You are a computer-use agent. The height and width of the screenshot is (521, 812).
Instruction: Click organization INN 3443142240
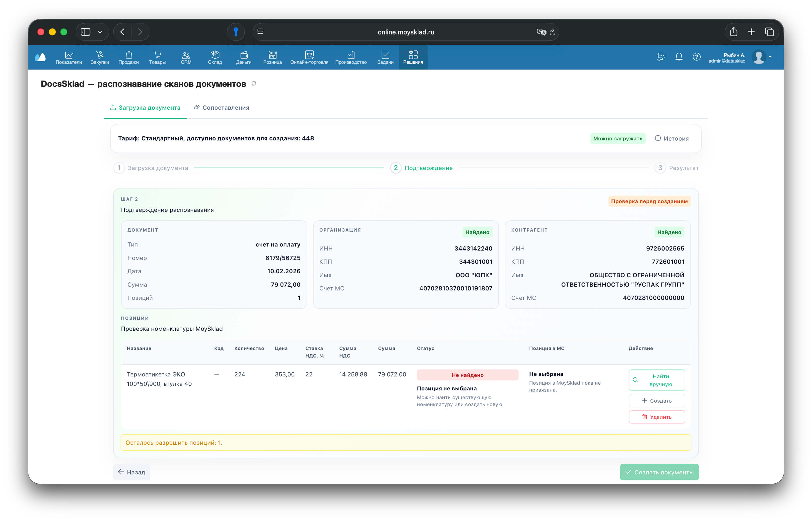(x=473, y=248)
